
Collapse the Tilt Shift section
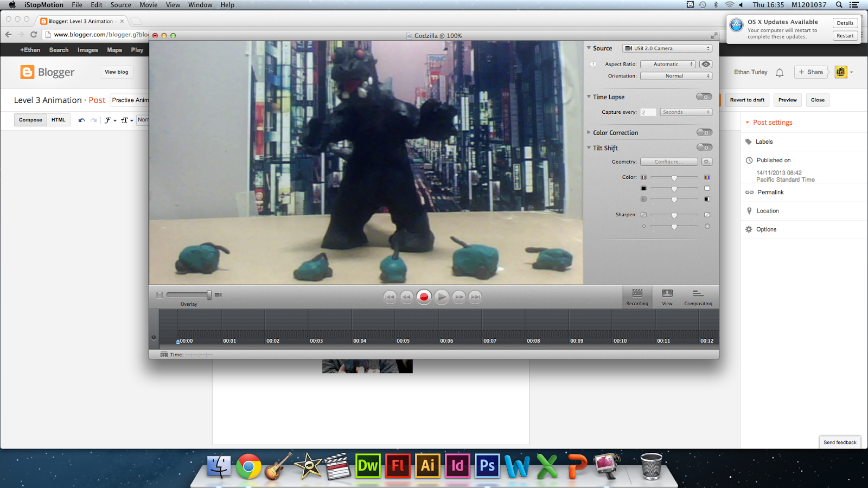589,147
